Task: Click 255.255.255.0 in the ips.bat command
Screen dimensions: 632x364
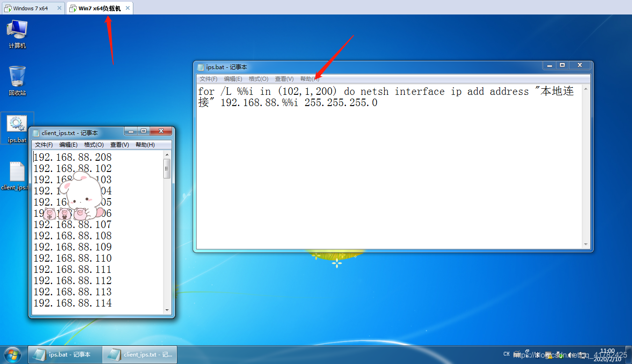Action: [341, 103]
